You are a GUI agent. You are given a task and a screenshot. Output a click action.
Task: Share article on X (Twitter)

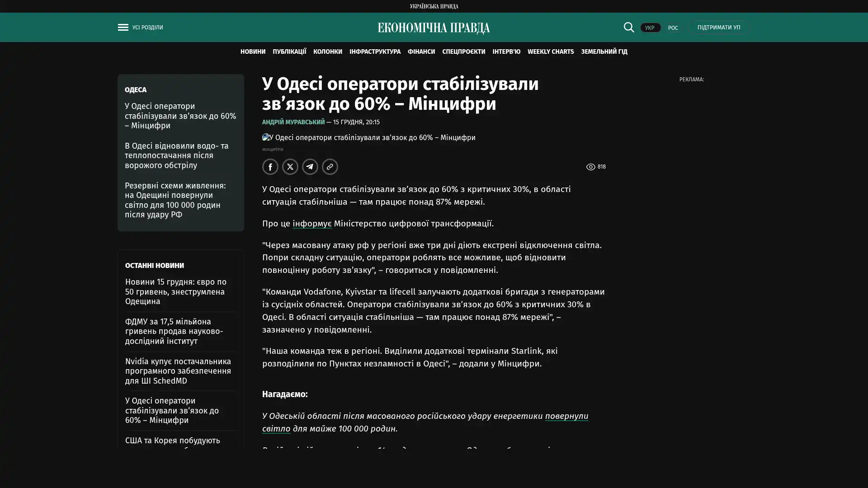tap(290, 167)
